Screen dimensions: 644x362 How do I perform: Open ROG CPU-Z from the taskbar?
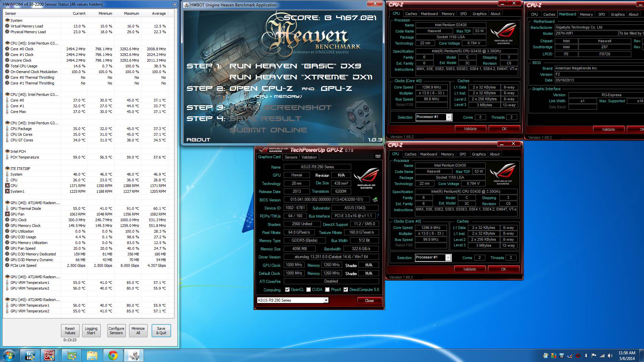[x=49, y=355]
